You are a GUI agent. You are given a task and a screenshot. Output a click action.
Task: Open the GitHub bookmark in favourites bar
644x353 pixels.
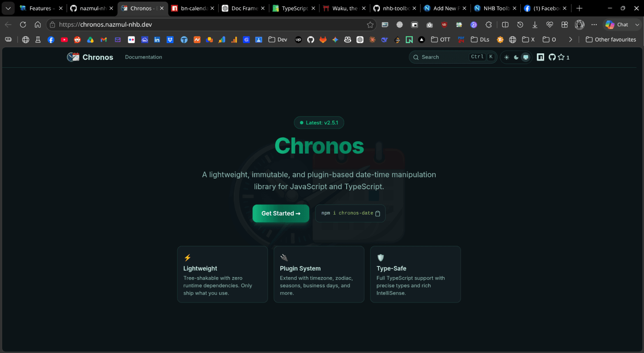pos(310,40)
